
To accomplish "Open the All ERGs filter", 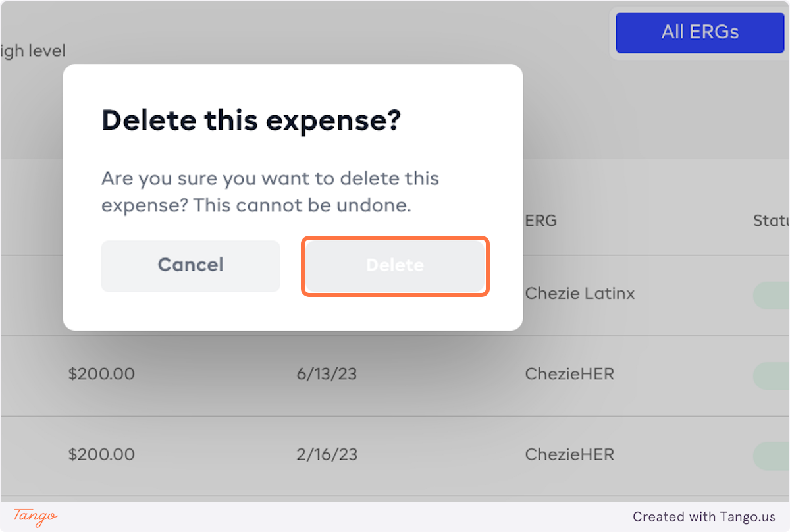I will tap(699, 32).
